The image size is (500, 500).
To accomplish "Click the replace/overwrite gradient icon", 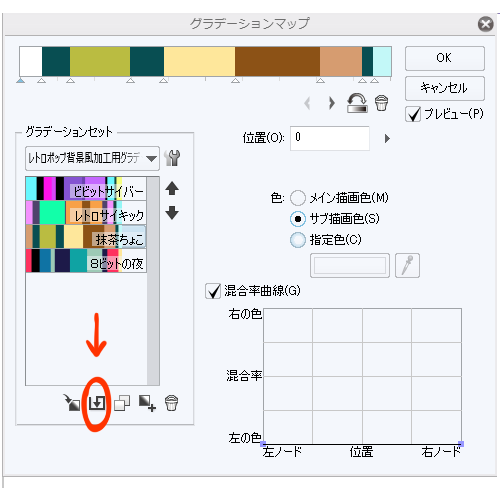I will tap(97, 403).
